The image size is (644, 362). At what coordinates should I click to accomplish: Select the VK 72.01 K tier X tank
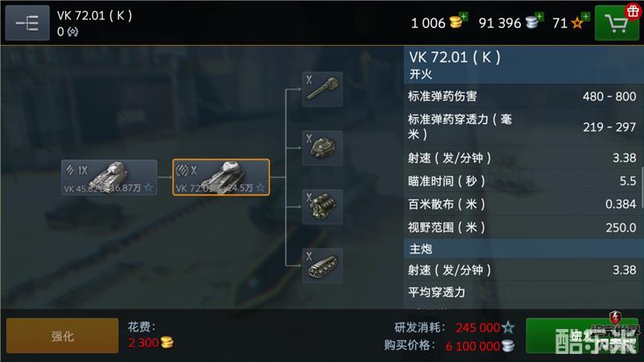(221, 177)
